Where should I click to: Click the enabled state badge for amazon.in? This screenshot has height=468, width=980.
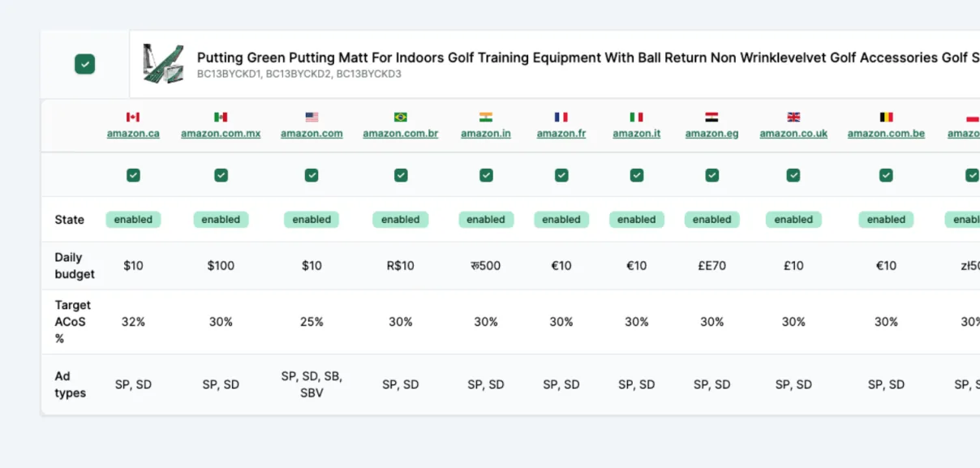(486, 219)
